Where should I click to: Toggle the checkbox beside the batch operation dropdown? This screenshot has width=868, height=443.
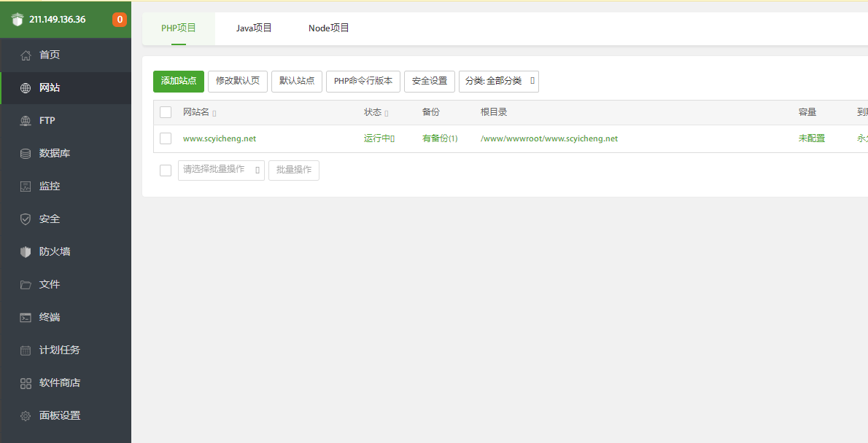tap(166, 170)
